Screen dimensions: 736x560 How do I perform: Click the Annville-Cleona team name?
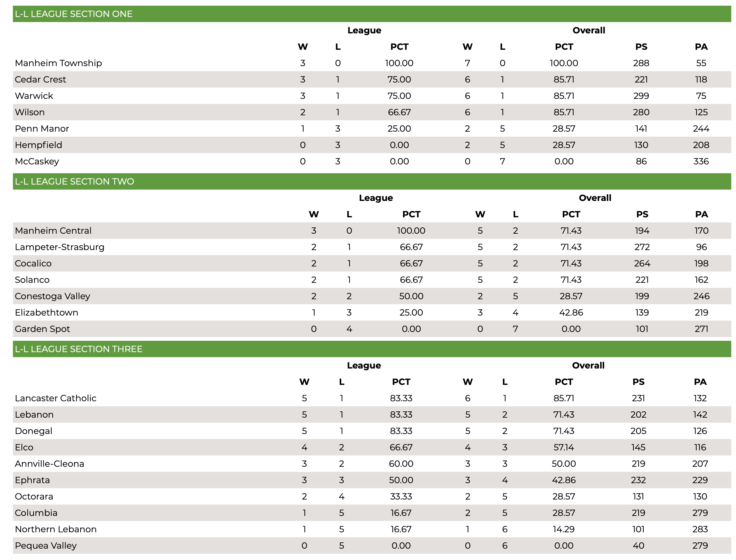(x=49, y=464)
